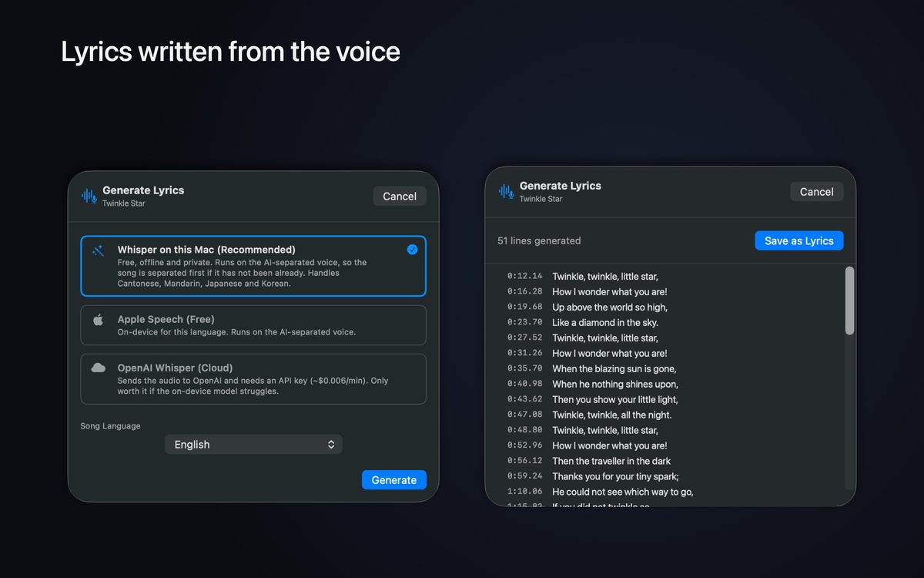
Task: Cancel the left Generate Lyrics dialog
Action: point(400,197)
